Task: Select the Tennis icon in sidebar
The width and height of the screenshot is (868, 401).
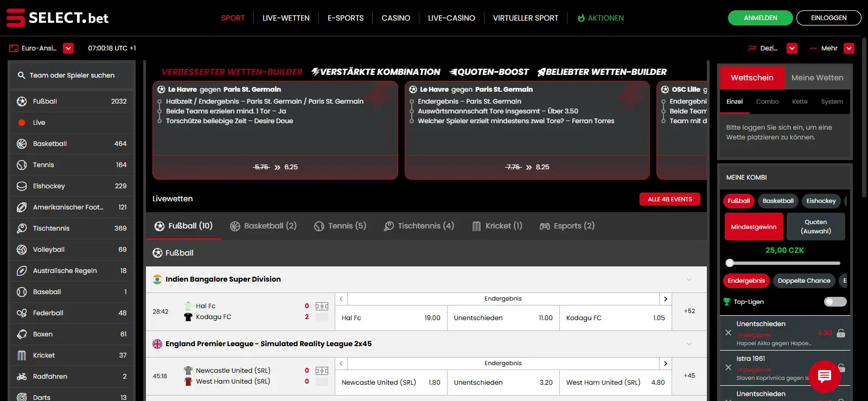Action: click(22, 165)
